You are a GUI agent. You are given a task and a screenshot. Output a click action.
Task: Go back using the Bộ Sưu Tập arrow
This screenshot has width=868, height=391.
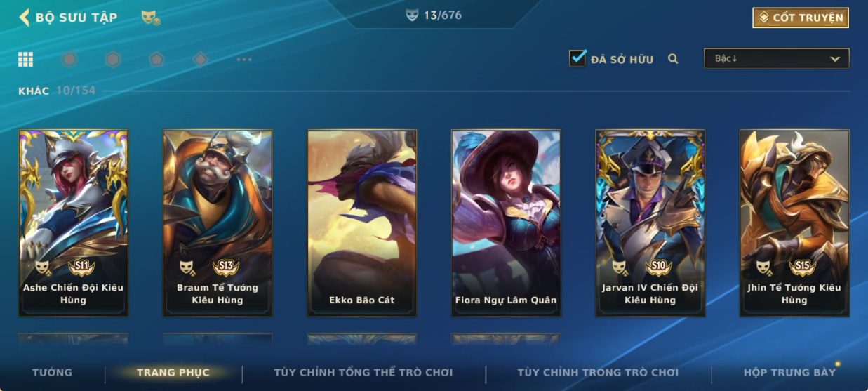[24, 18]
